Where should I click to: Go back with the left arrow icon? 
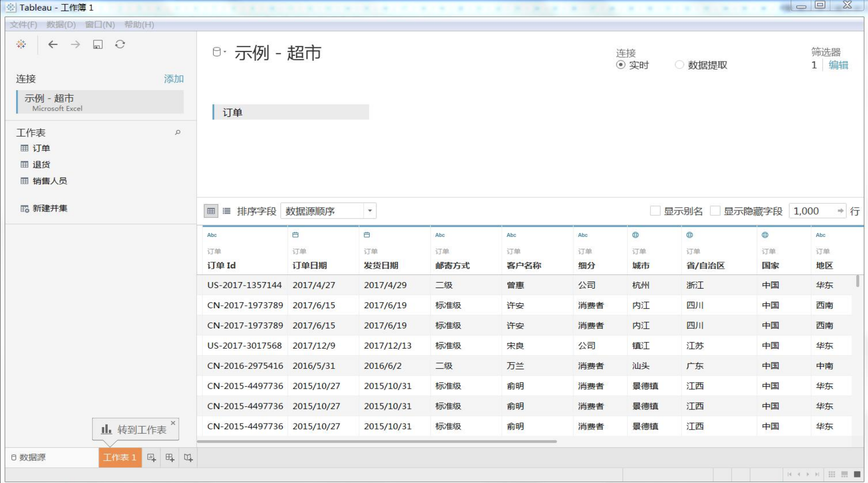pyautogui.click(x=53, y=44)
